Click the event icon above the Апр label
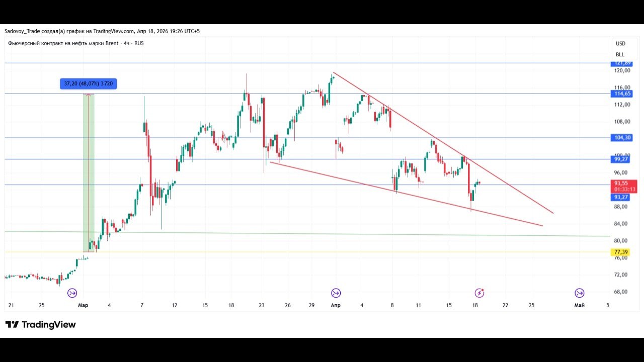Screen dimensions: 644x362 point(336,293)
